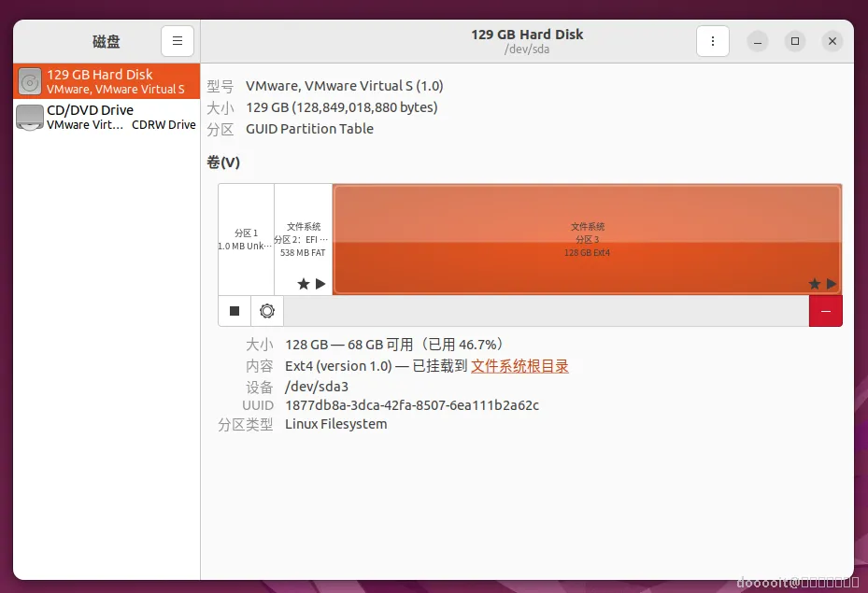Maximize the Disks window
The height and width of the screenshot is (593, 868).
795,41
